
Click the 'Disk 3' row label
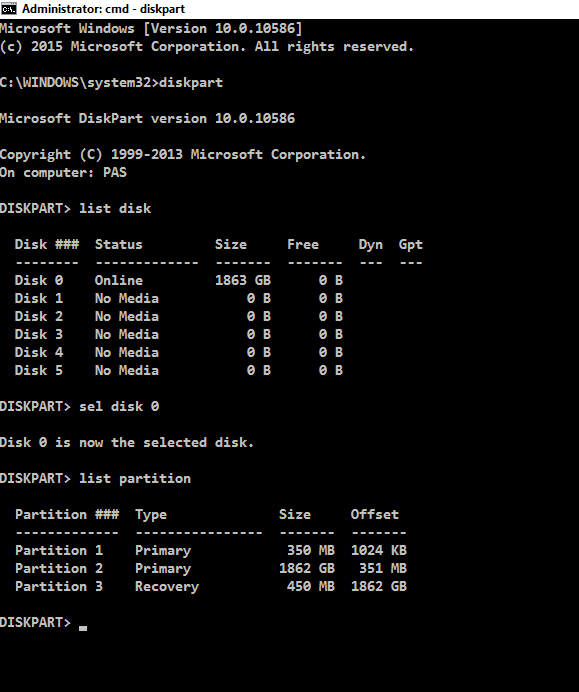(x=39, y=335)
